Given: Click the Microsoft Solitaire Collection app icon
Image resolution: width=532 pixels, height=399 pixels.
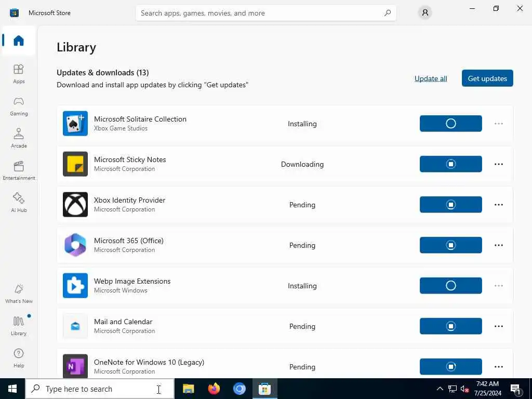Looking at the screenshot, I should pyautogui.click(x=75, y=124).
